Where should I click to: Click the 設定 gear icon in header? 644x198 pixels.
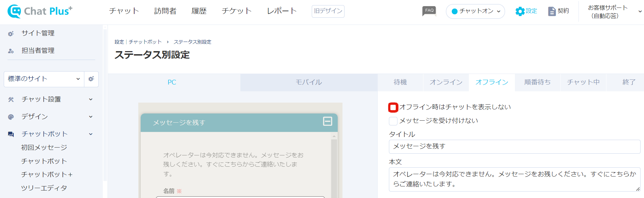(x=520, y=11)
